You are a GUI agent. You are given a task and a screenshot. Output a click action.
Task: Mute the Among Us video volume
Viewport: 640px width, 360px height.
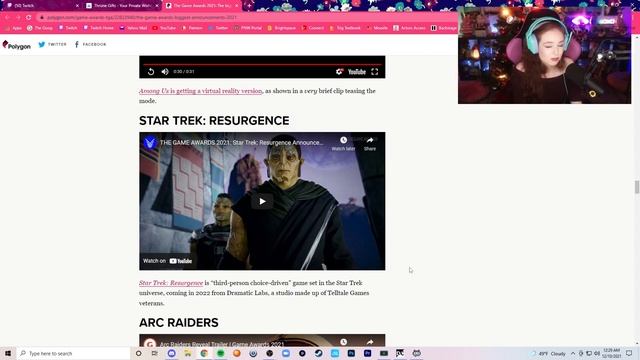click(x=165, y=72)
